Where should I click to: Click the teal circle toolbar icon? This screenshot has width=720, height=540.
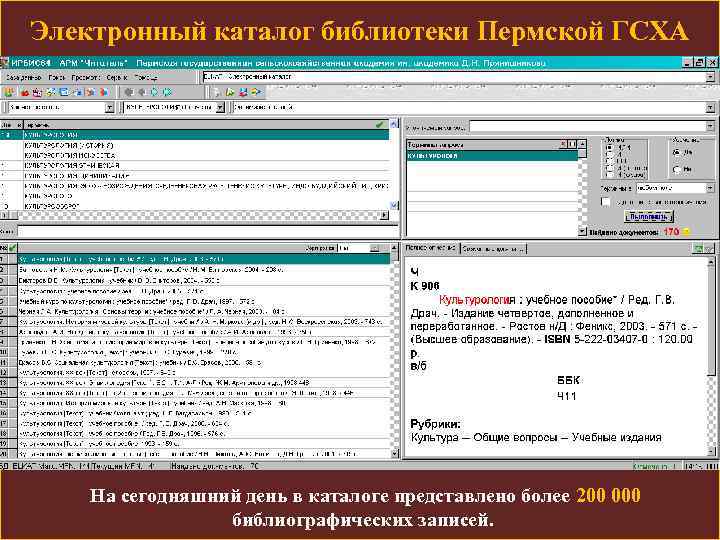point(154,92)
